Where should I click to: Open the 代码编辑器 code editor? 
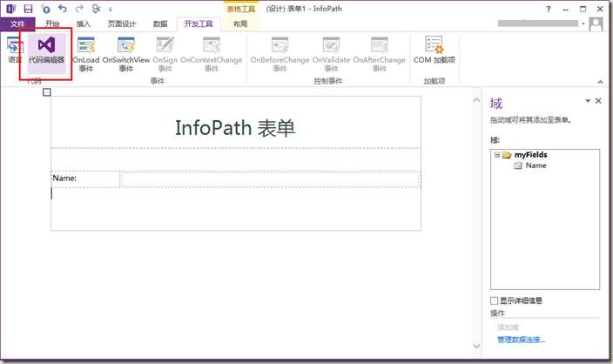pyautogui.click(x=46, y=53)
